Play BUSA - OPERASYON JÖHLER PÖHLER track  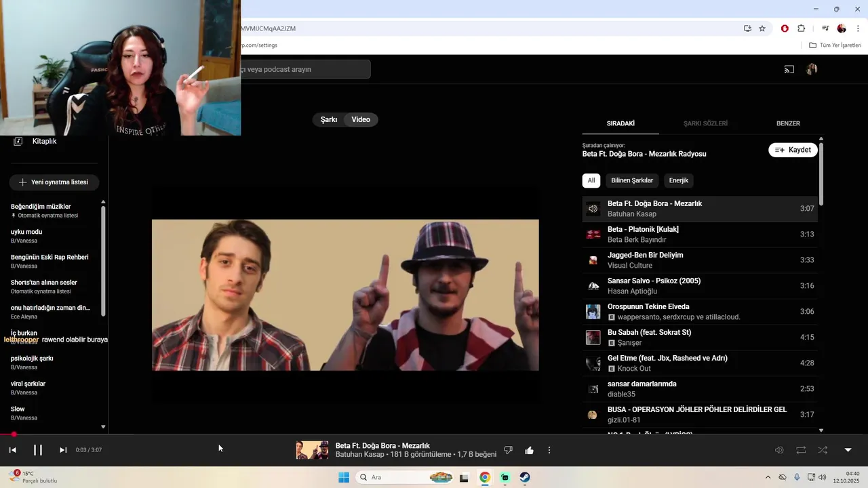click(x=700, y=415)
